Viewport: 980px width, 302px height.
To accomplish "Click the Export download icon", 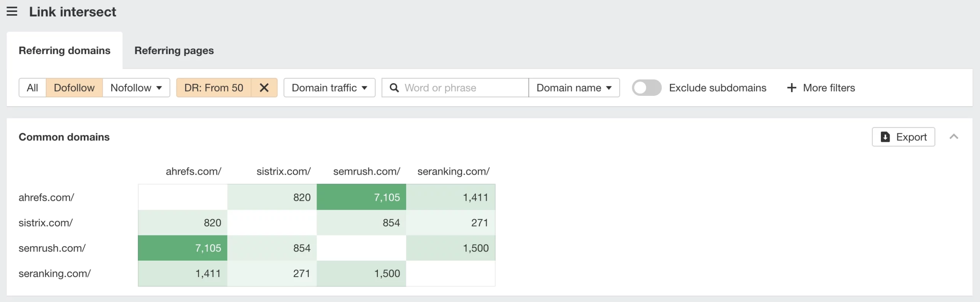I will 885,137.
